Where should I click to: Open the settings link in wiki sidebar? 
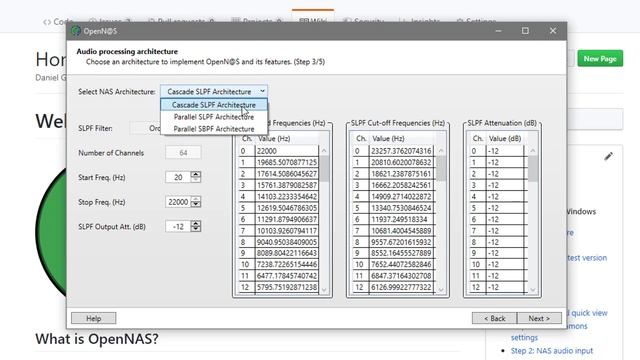[524, 338]
